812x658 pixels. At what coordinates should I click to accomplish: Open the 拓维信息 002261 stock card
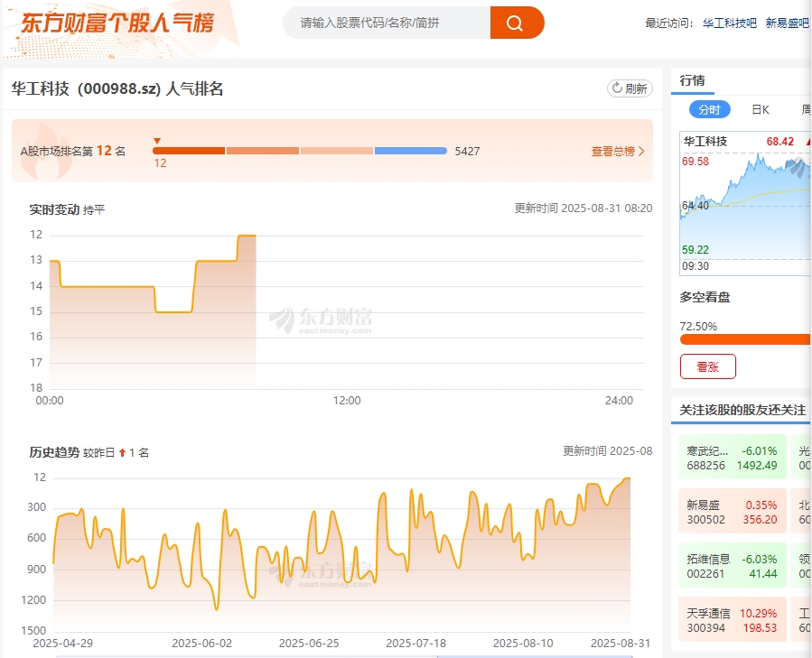click(x=733, y=565)
